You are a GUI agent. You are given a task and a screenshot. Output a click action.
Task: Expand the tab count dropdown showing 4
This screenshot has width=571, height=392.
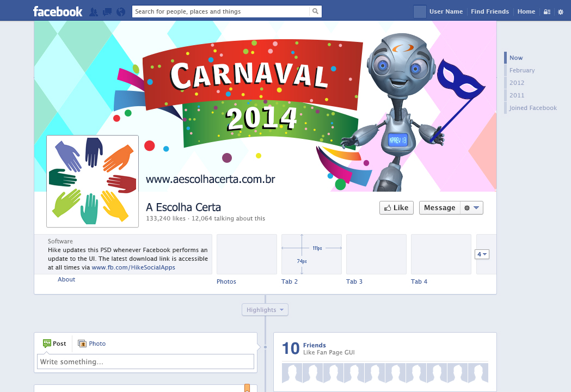[482, 254]
